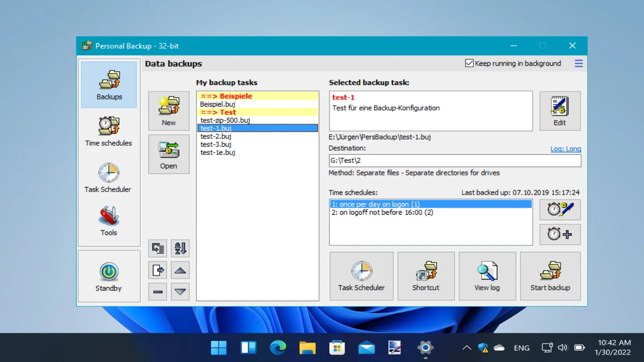Click the Standby power button
The image size is (644, 362).
109,277
